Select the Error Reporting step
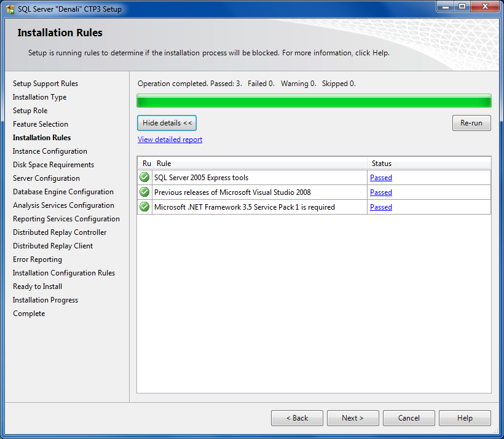Viewport: 504px width, 439px height. (x=37, y=259)
